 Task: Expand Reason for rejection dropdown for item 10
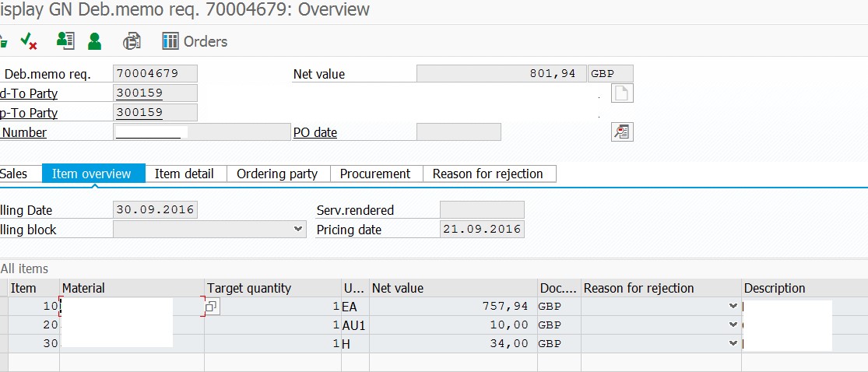coord(733,307)
